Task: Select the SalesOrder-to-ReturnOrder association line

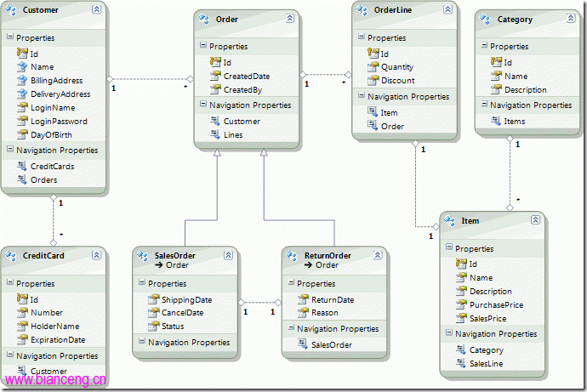Action: [259, 302]
